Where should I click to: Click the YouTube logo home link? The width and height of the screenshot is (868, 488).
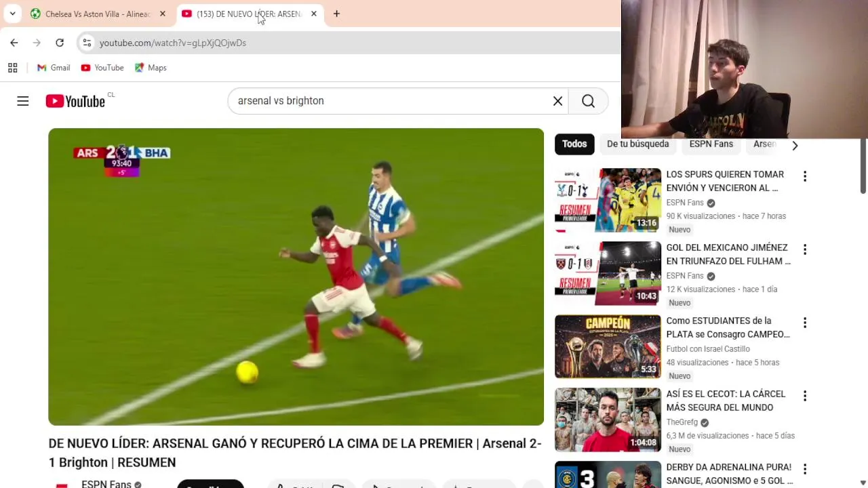(x=75, y=101)
